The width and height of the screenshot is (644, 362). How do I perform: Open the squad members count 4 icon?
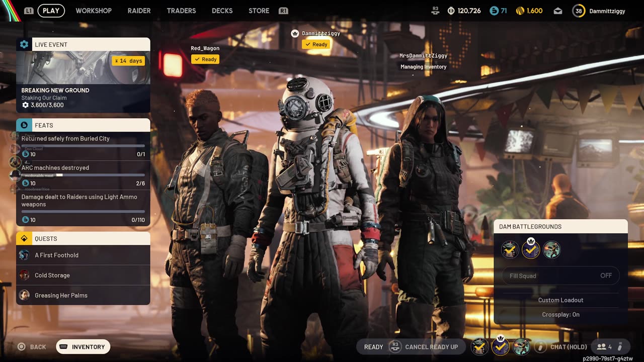click(x=604, y=347)
